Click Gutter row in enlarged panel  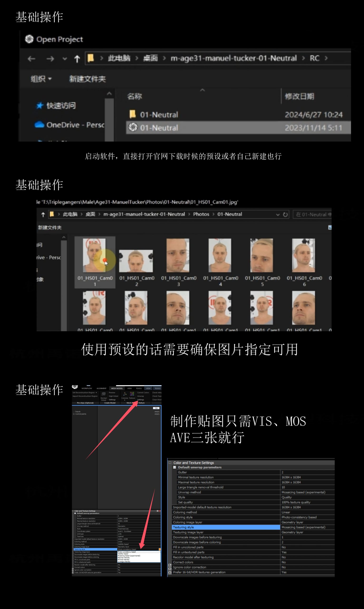[256, 472]
